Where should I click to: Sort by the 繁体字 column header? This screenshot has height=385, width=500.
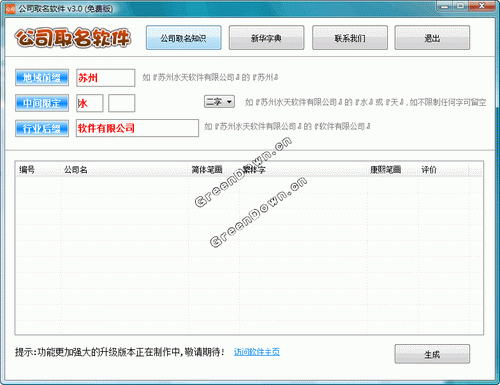pyautogui.click(x=303, y=170)
